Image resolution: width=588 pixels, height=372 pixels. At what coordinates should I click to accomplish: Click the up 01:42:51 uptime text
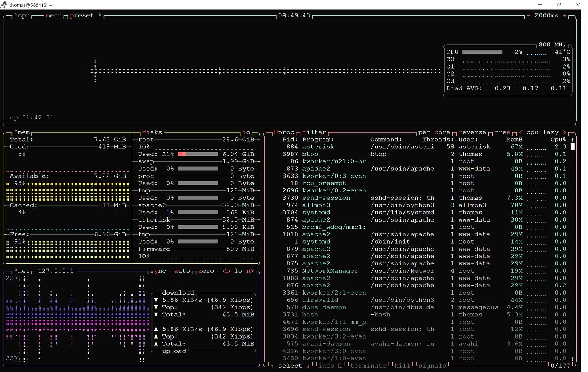tap(31, 117)
